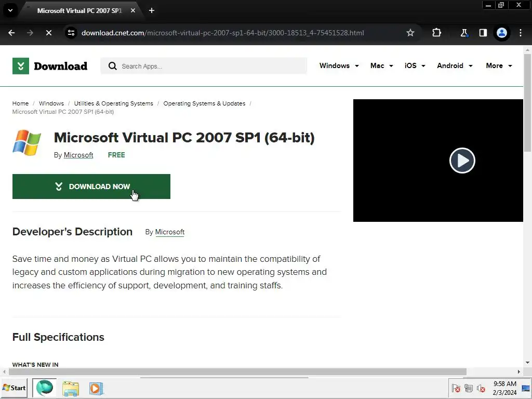Open Microsoft link beside Developer's Description

pyautogui.click(x=170, y=232)
